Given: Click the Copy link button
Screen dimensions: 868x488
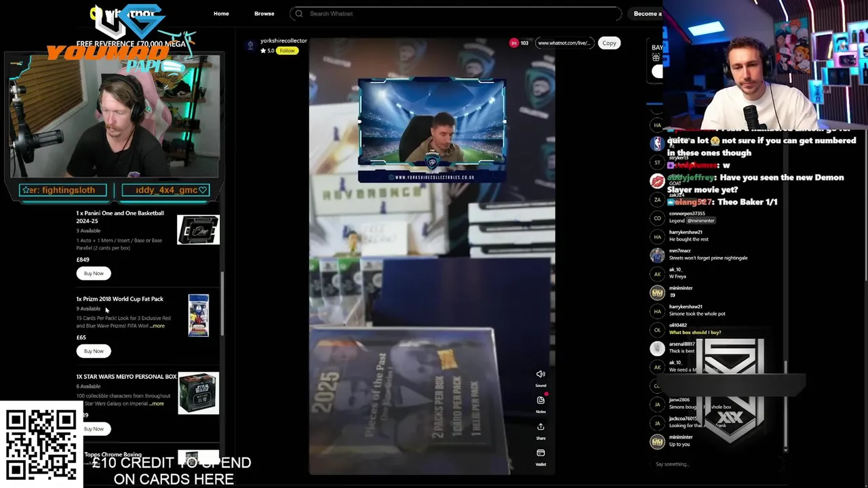Looking at the screenshot, I should pos(609,43).
